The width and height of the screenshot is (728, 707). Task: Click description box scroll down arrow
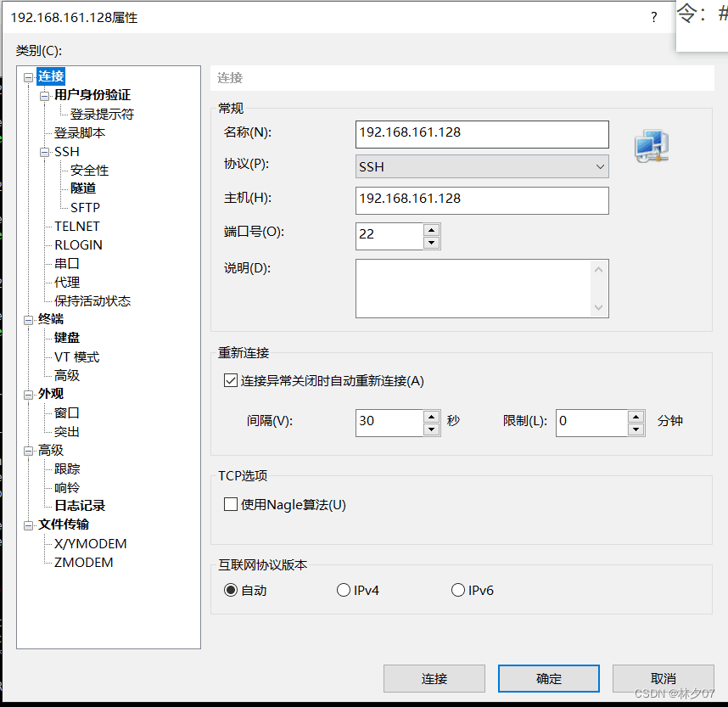click(x=598, y=307)
